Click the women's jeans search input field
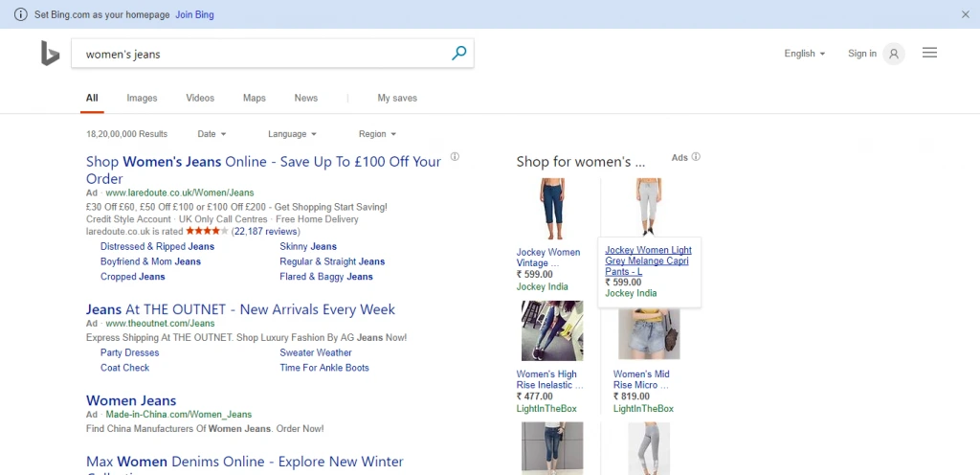The width and height of the screenshot is (980, 475). [x=258, y=55]
